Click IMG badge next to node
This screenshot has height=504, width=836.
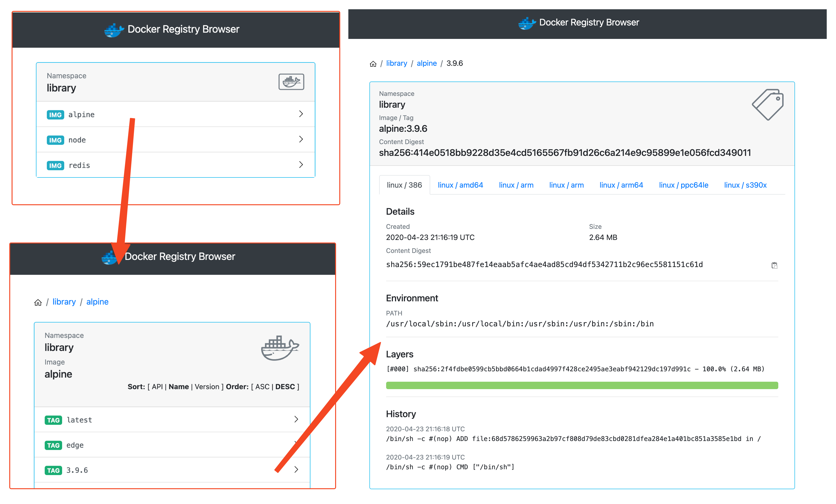coord(55,140)
